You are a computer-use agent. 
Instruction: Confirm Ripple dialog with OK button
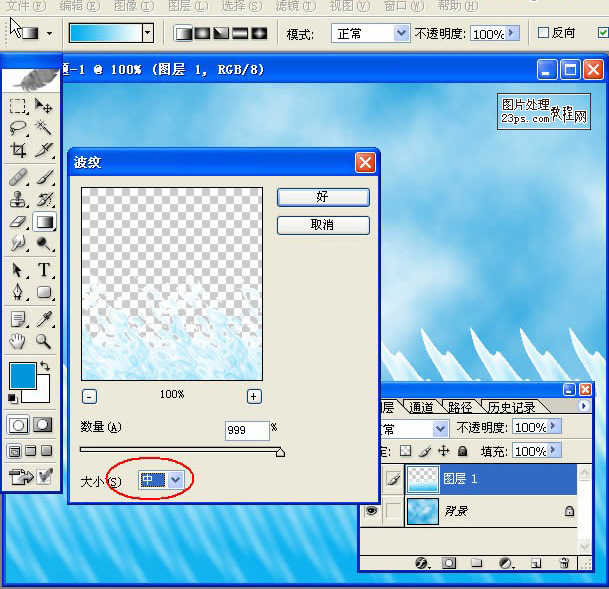(323, 197)
